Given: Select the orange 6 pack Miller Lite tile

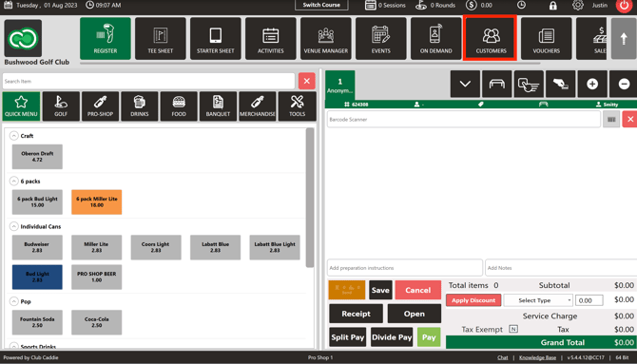Looking at the screenshot, I should point(97,201).
